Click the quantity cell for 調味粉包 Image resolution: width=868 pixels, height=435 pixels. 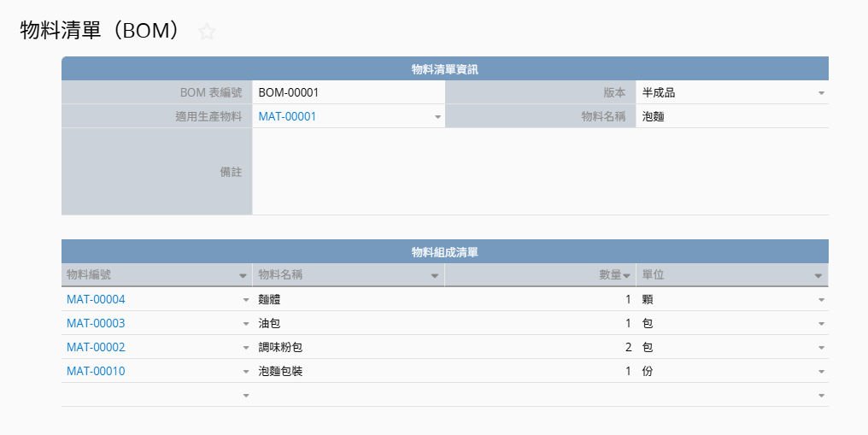pyautogui.click(x=540, y=347)
